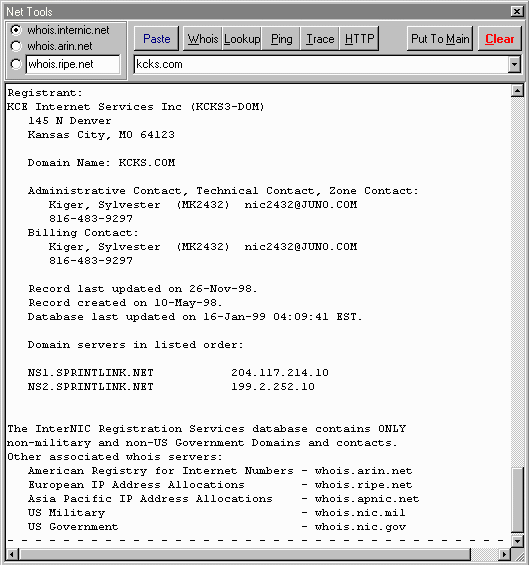
Task: Click the 'US Military' line
Action: pos(66,513)
